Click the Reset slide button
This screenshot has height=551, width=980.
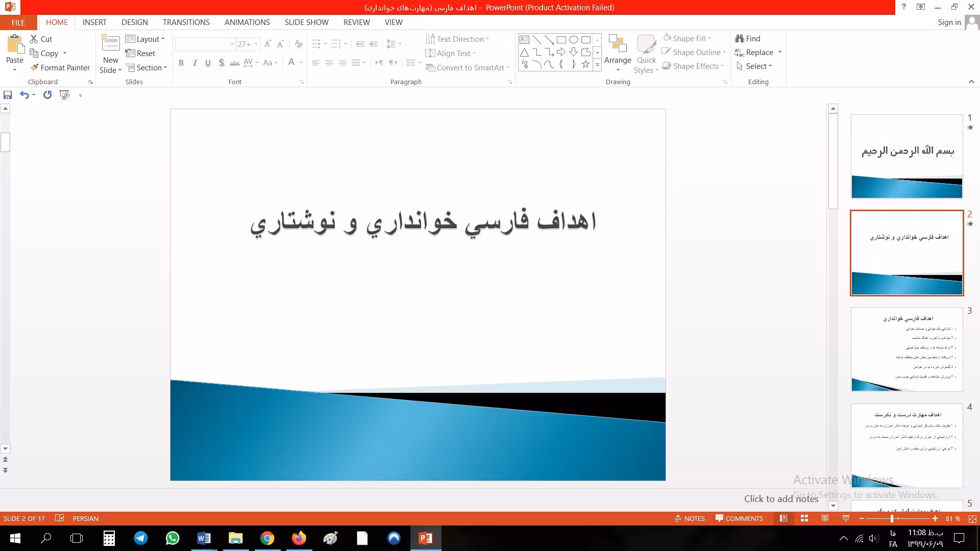click(x=140, y=53)
